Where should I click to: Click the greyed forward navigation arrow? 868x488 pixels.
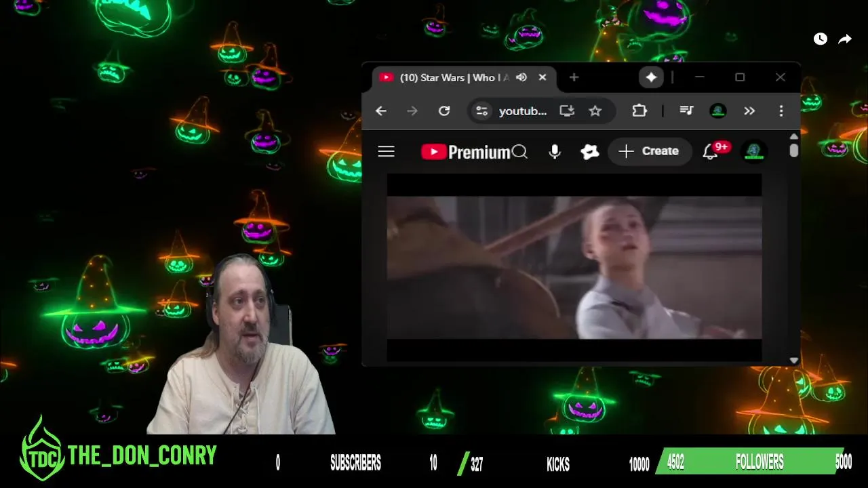click(x=412, y=111)
